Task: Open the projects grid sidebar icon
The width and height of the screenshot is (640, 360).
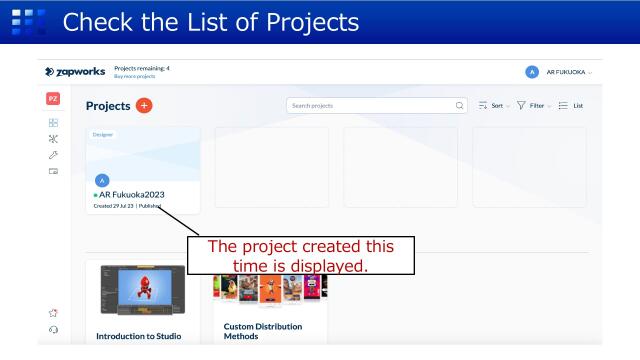Action: point(53,123)
